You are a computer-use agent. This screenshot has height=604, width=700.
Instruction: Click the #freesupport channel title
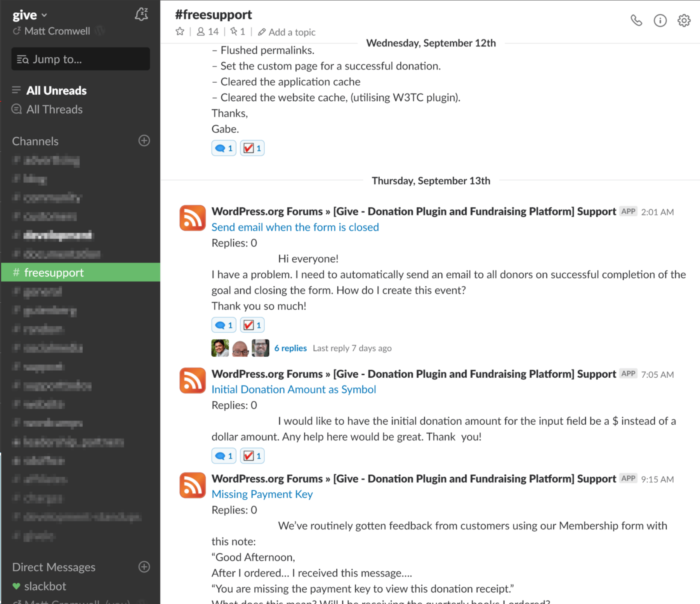click(x=213, y=14)
